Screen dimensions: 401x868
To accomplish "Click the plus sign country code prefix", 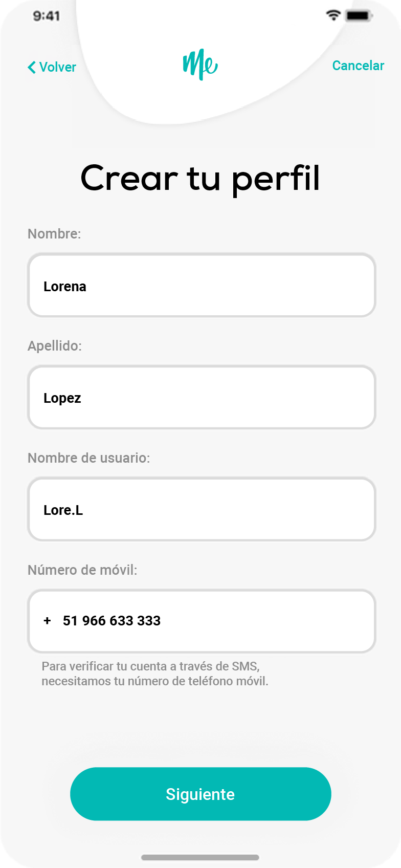I will click(x=48, y=621).
